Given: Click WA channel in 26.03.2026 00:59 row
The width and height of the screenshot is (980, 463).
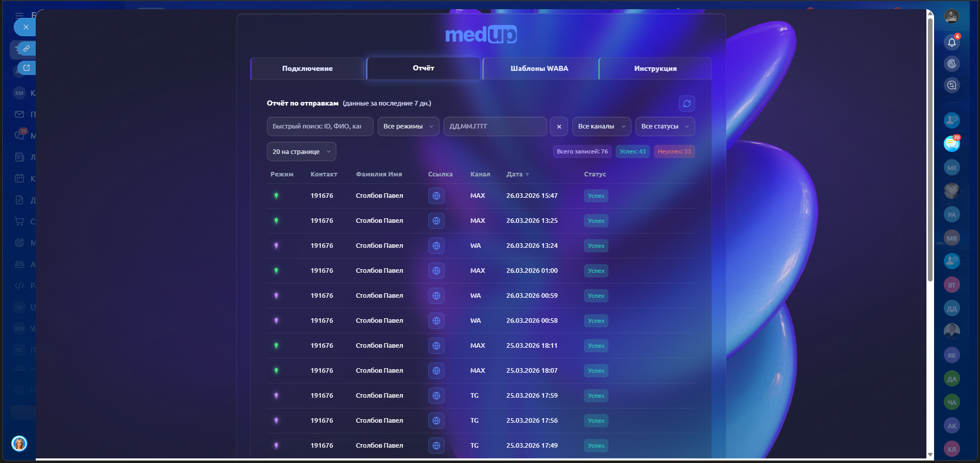Looking at the screenshot, I should [x=475, y=296].
